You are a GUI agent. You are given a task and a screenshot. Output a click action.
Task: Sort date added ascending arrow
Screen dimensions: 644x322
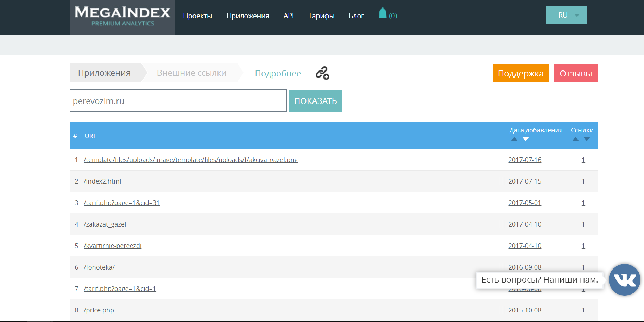tap(514, 139)
